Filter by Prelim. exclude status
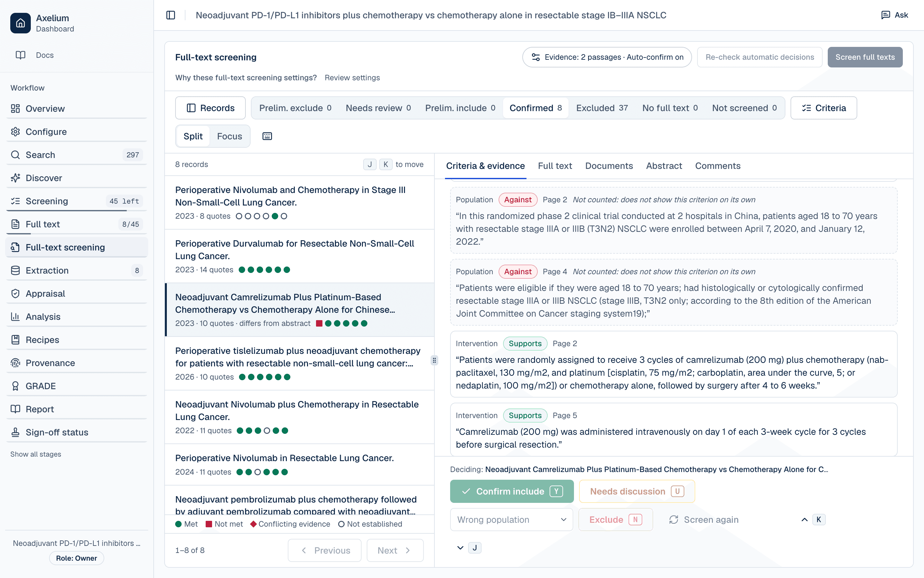The image size is (924, 578). [x=295, y=108]
